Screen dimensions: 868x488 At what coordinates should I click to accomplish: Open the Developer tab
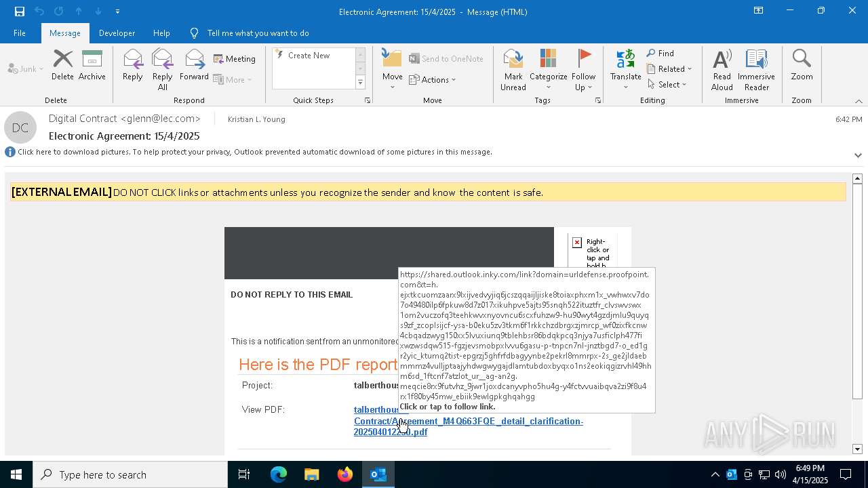tap(117, 33)
